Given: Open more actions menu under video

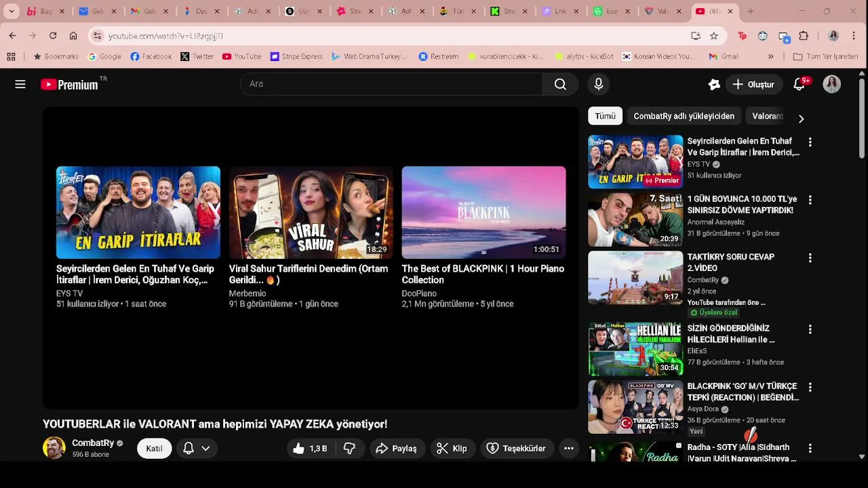Looking at the screenshot, I should point(568,448).
